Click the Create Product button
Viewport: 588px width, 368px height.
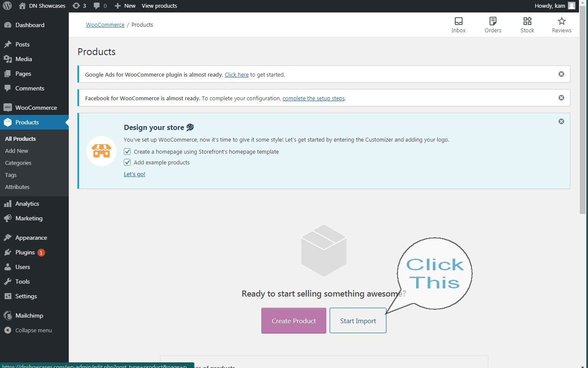point(294,321)
